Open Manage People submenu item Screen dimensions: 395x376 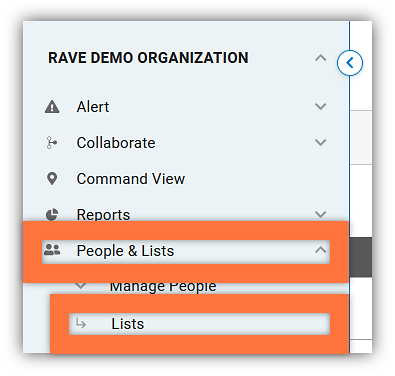(163, 287)
